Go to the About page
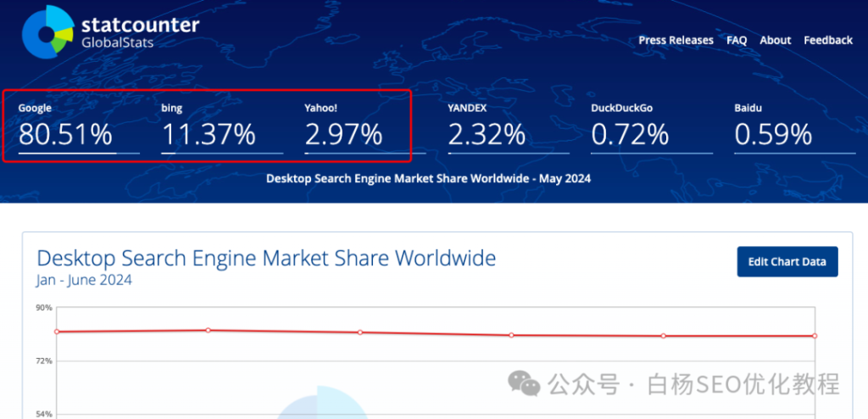Image resolution: width=868 pixels, height=419 pixels. pos(775,41)
